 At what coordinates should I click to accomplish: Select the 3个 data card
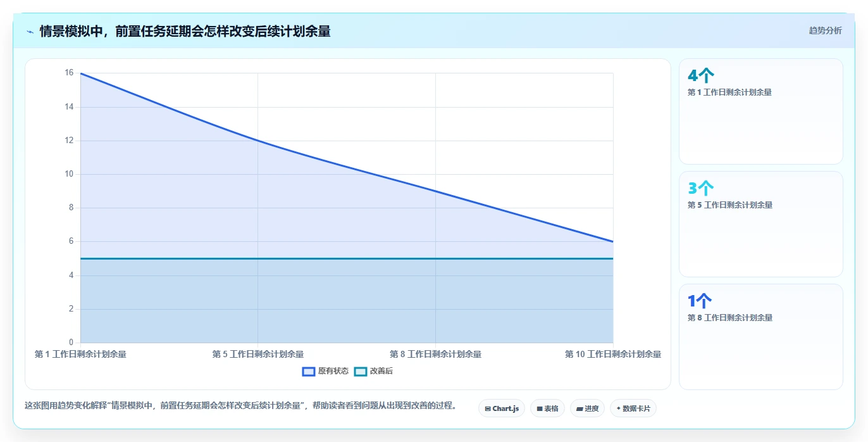coord(760,224)
